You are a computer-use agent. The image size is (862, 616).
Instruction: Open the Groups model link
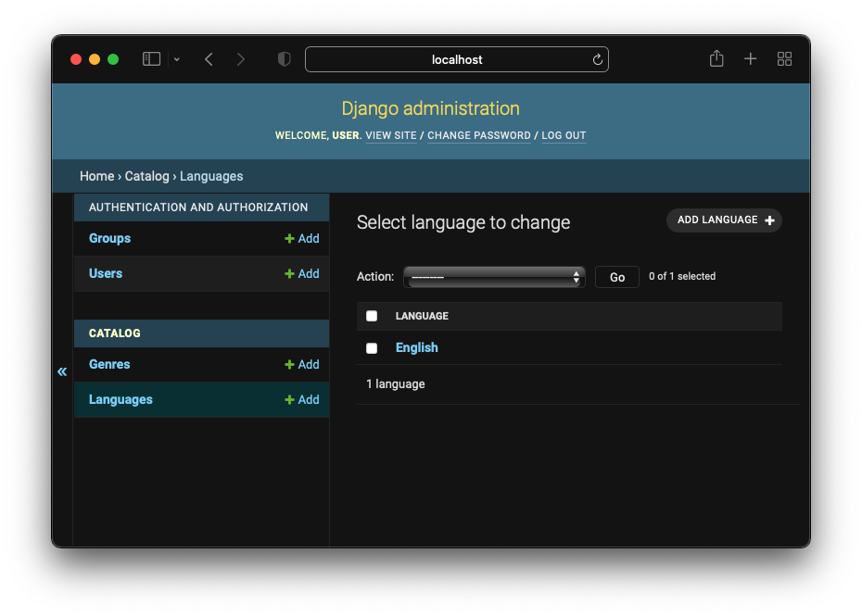(x=110, y=238)
